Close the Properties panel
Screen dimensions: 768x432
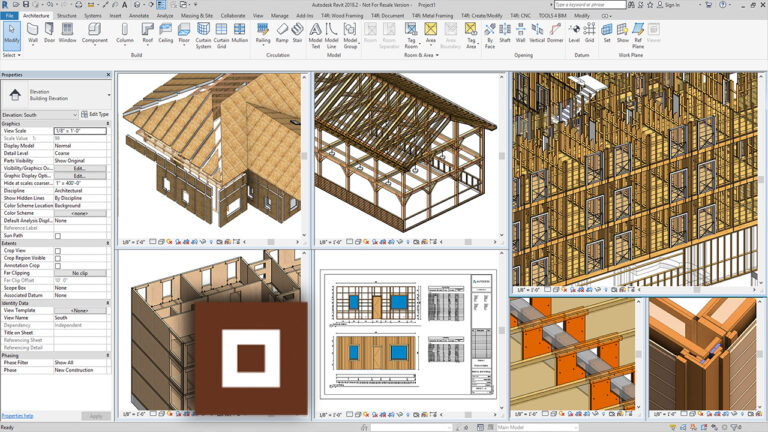[x=109, y=75]
